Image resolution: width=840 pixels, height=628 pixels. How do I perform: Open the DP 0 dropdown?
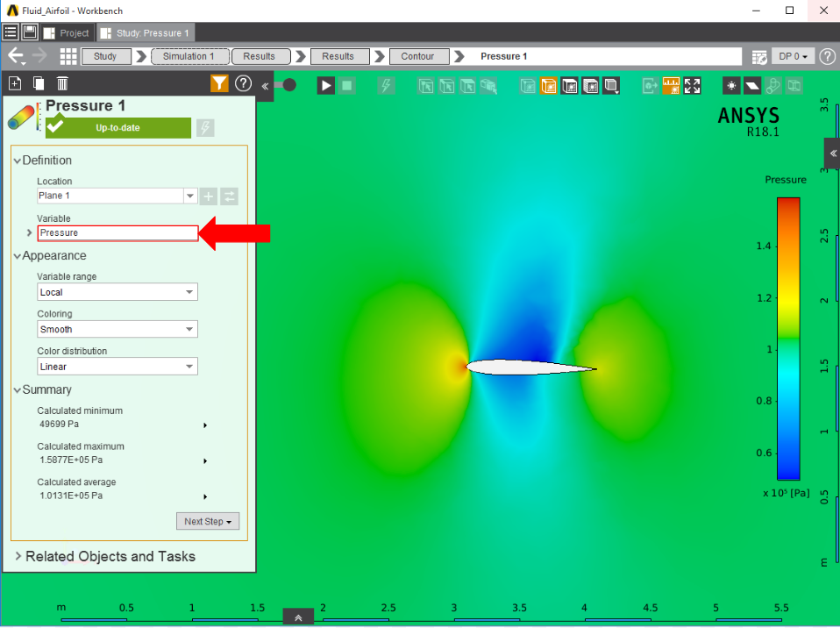coord(793,56)
